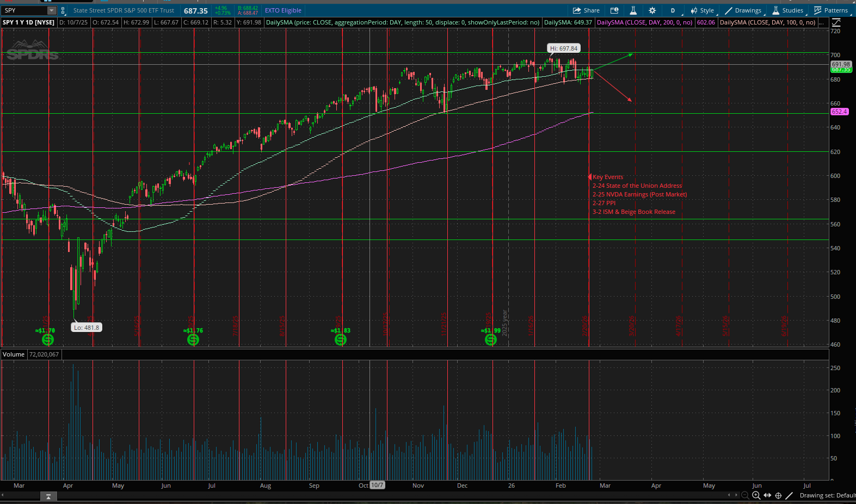Click the Volume label in lower panel
856x504 pixels.
click(x=14, y=354)
